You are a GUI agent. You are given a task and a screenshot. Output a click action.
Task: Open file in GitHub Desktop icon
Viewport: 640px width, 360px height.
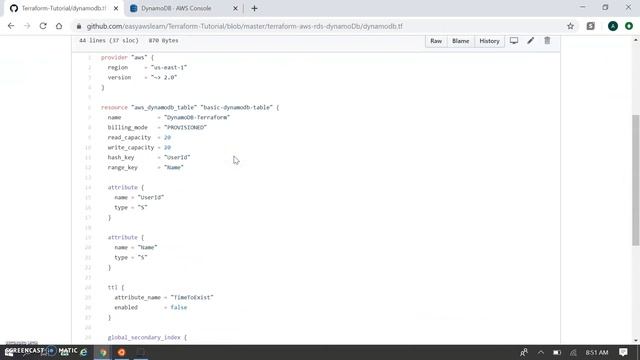(514, 41)
